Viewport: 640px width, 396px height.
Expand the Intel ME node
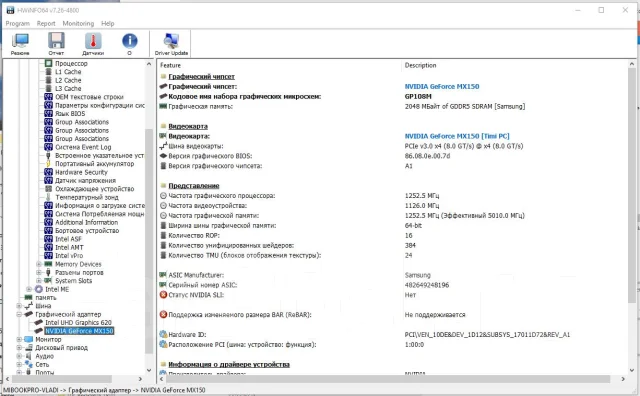pos(29,289)
